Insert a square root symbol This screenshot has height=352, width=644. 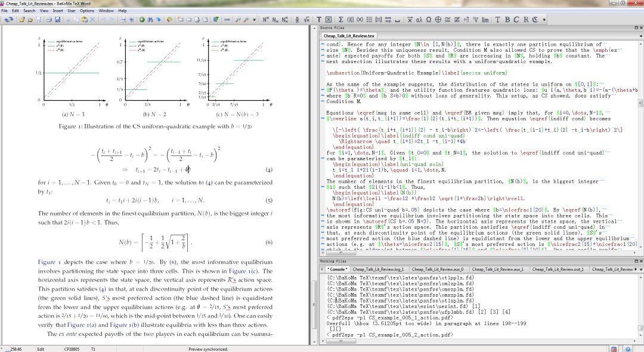(x=306, y=20)
